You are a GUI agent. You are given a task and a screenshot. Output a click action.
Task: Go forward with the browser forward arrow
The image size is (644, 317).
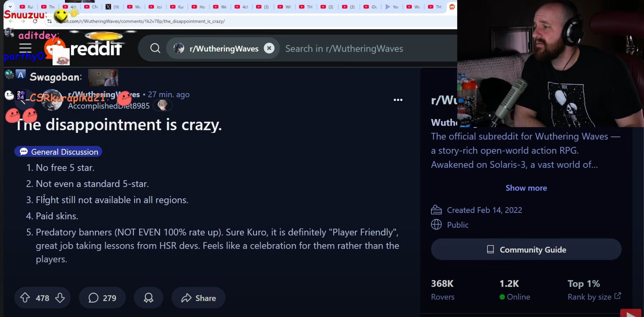pyautogui.click(x=23, y=21)
